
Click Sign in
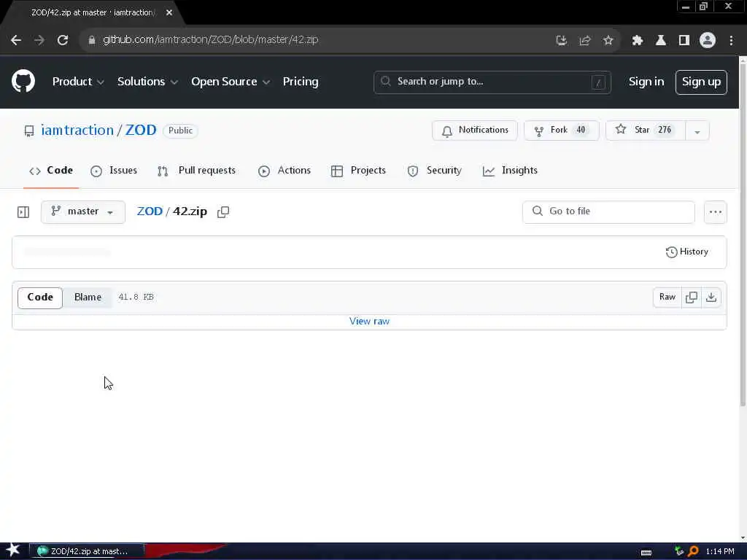pos(646,82)
